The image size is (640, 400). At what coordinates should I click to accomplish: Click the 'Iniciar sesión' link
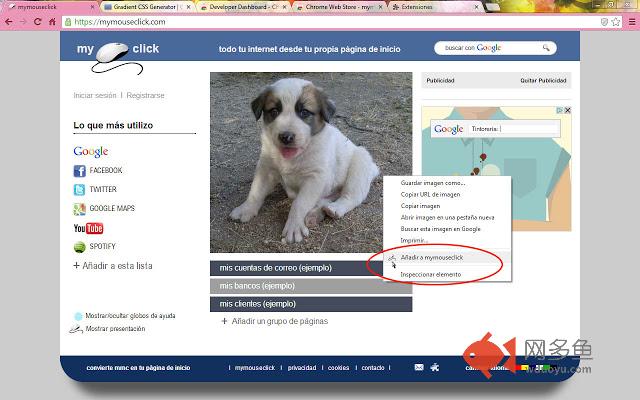95,96
